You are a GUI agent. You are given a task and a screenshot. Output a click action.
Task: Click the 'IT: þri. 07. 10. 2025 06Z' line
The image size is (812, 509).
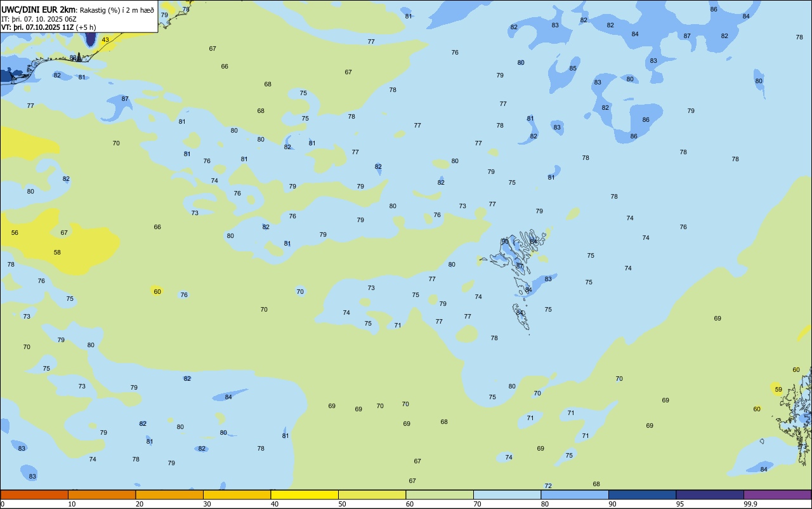pos(39,19)
